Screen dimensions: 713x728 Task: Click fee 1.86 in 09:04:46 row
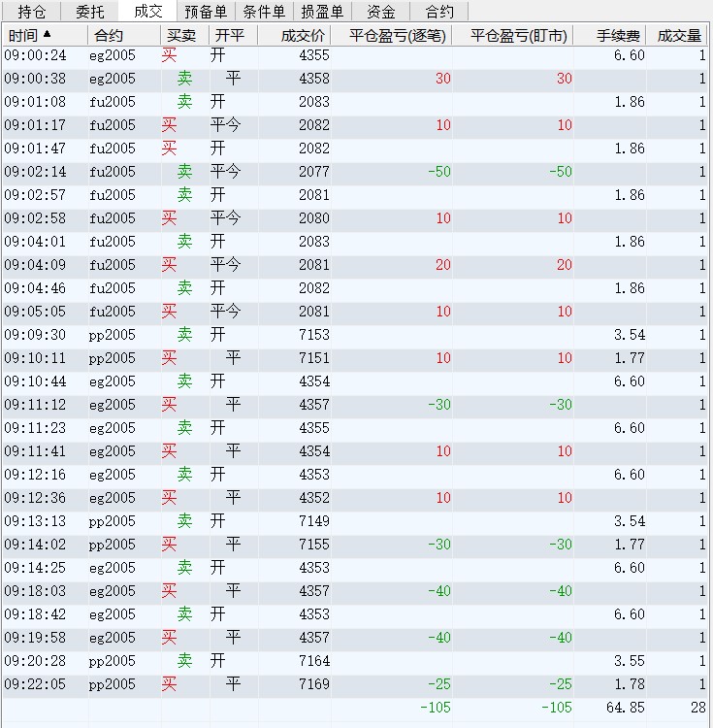[x=630, y=288]
